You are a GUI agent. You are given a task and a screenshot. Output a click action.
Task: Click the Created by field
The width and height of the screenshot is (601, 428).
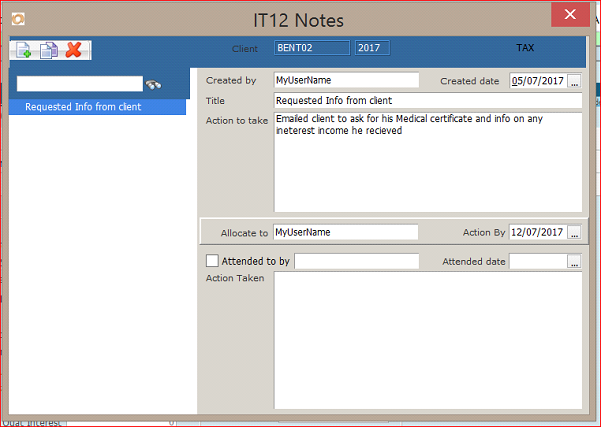[346, 80]
